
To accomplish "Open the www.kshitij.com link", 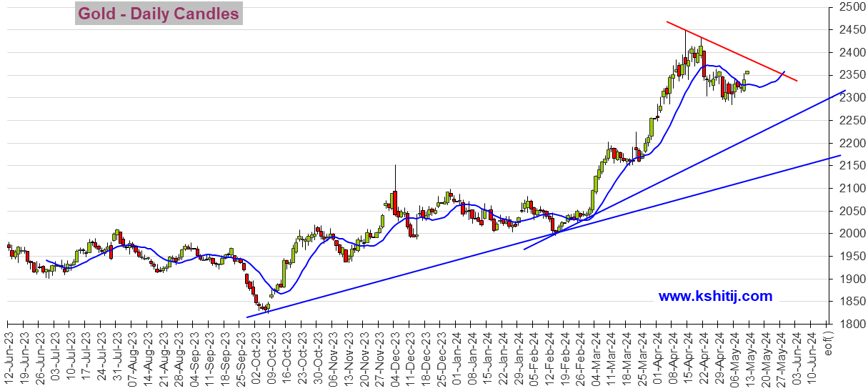I will pos(715,296).
